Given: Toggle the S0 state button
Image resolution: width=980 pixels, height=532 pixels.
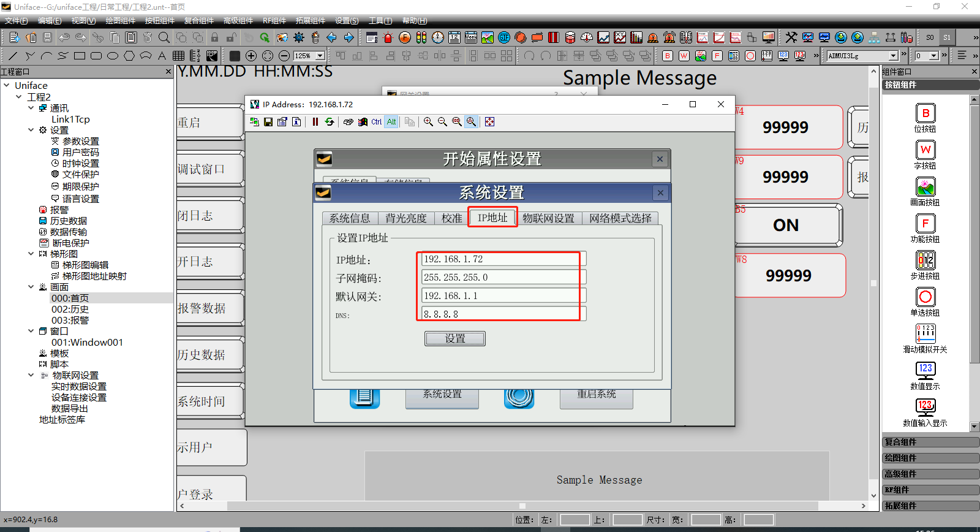Looking at the screenshot, I should point(930,37).
